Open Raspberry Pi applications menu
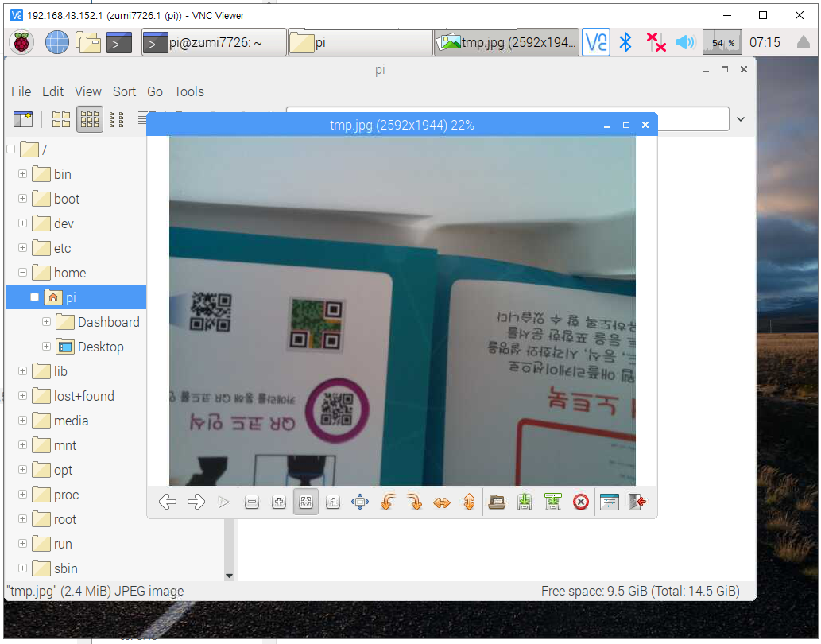 21,42
